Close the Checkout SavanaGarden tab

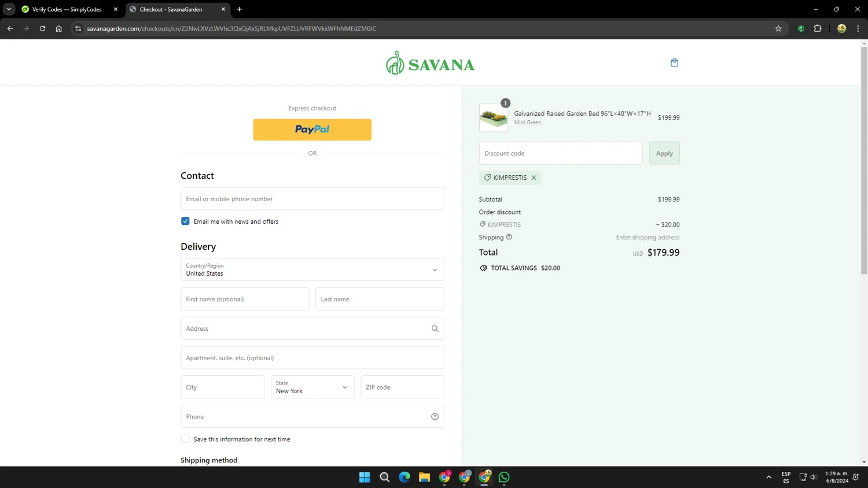223,9
